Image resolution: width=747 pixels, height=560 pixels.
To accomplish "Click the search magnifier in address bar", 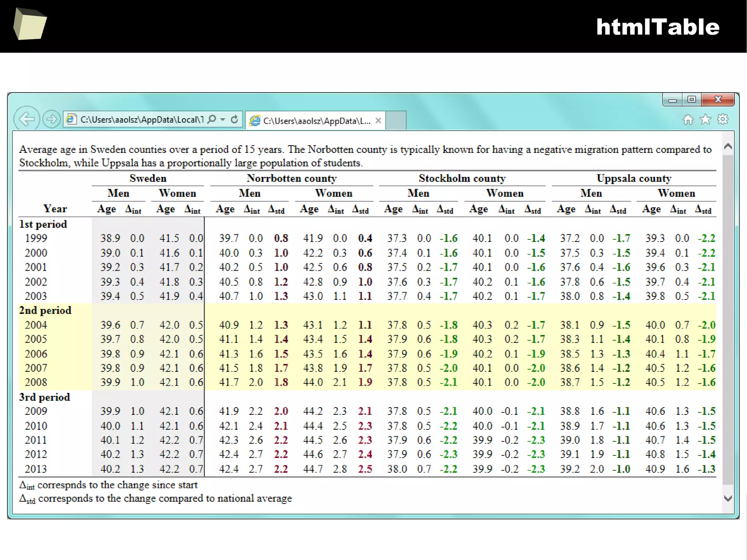I will pos(211,119).
